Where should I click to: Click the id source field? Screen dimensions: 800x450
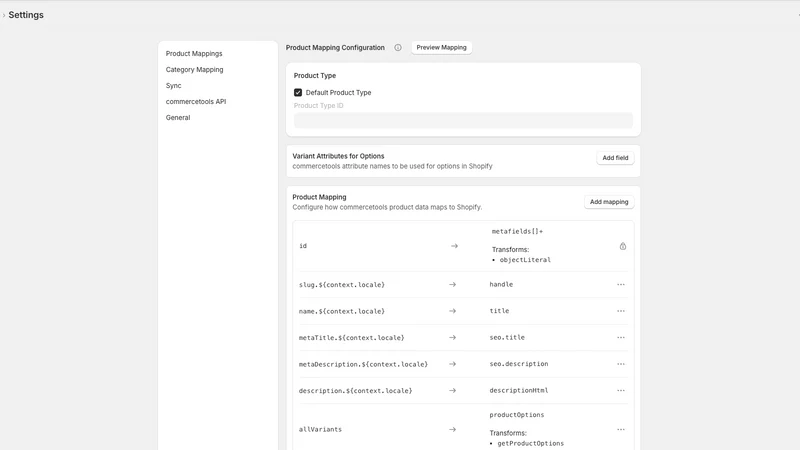pos(303,246)
